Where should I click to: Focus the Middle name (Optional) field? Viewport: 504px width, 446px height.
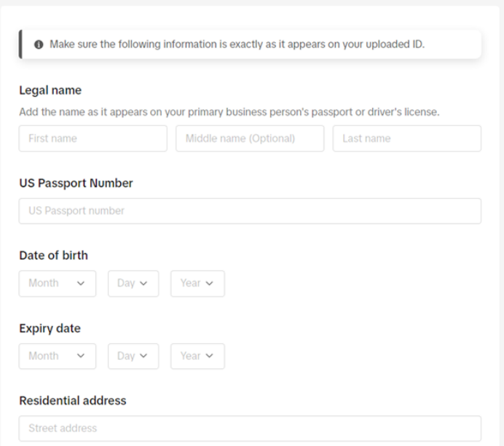coord(250,138)
